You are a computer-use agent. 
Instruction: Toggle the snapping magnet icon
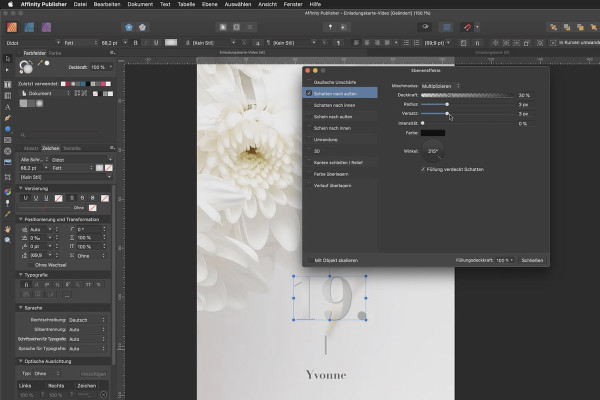coord(467,27)
